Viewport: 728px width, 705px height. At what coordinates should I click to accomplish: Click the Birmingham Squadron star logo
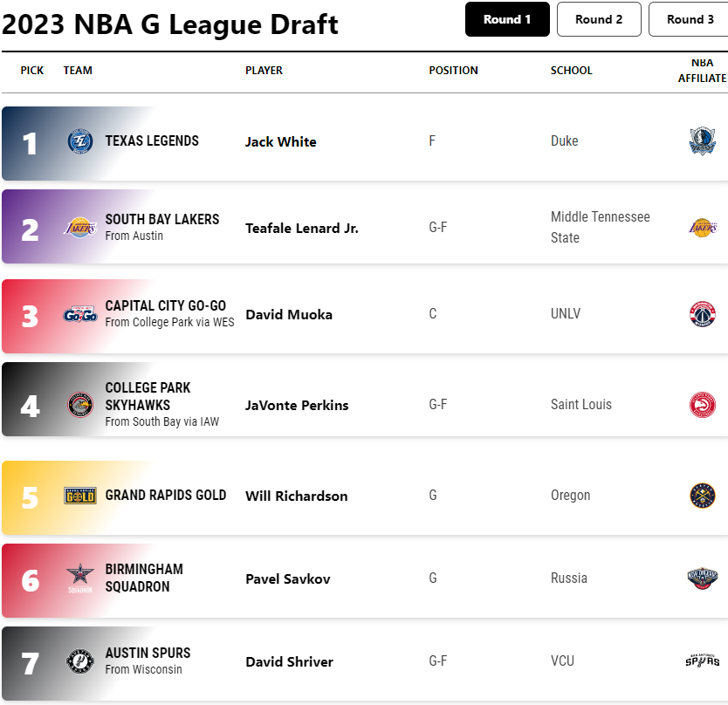[x=79, y=578]
